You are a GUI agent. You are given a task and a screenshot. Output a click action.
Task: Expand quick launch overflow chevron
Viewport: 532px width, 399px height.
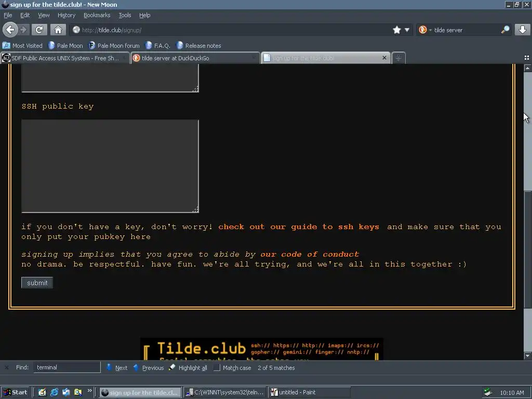89,391
